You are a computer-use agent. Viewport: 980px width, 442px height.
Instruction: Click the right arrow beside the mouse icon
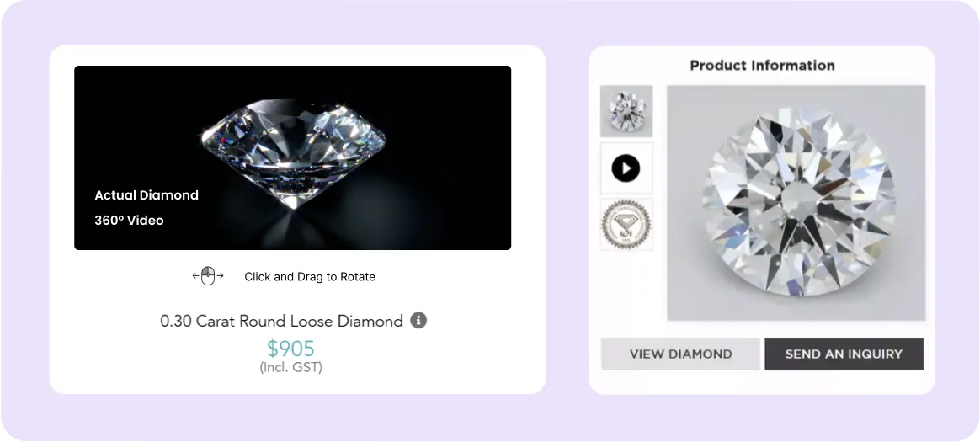tap(221, 275)
